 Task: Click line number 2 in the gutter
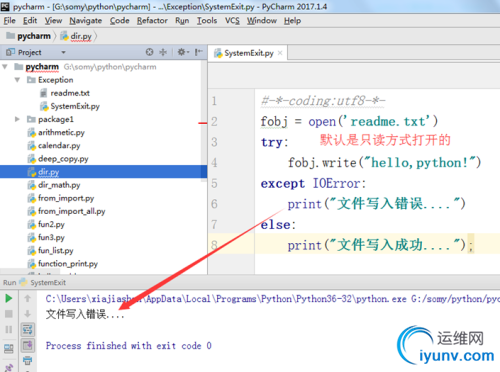(x=214, y=122)
